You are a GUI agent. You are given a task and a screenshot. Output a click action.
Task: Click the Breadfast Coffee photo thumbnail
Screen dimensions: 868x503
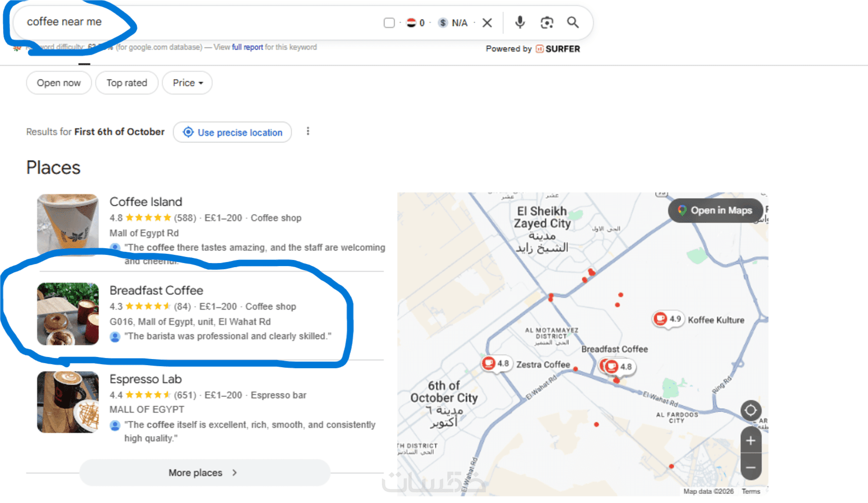(68, 314)
